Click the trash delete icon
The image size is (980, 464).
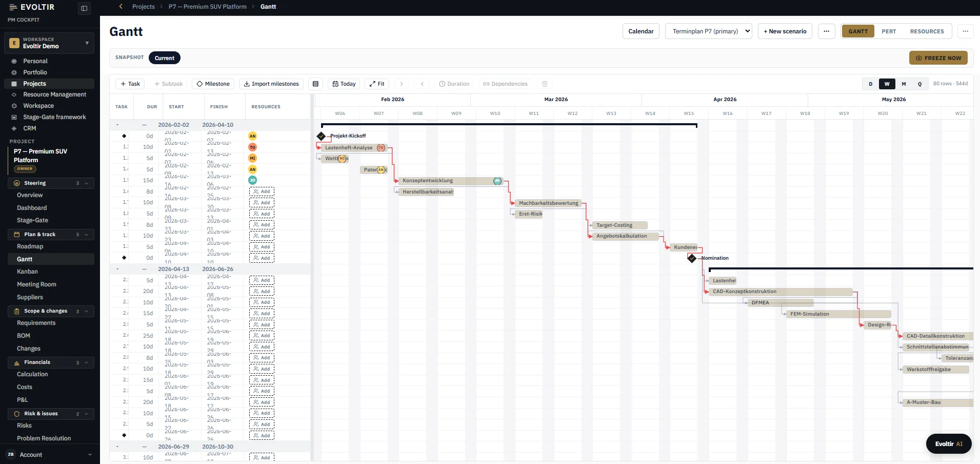(x=545, y=84)
